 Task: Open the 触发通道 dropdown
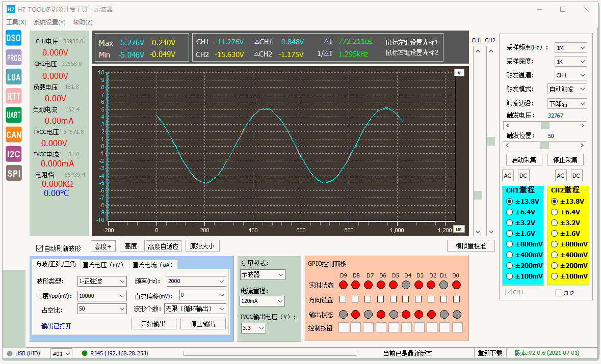click(571, 75)
